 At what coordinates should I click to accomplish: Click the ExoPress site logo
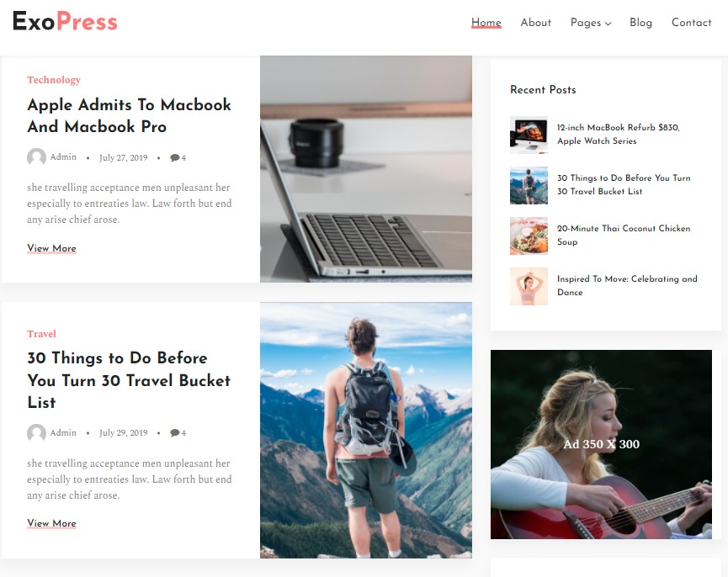65,21
